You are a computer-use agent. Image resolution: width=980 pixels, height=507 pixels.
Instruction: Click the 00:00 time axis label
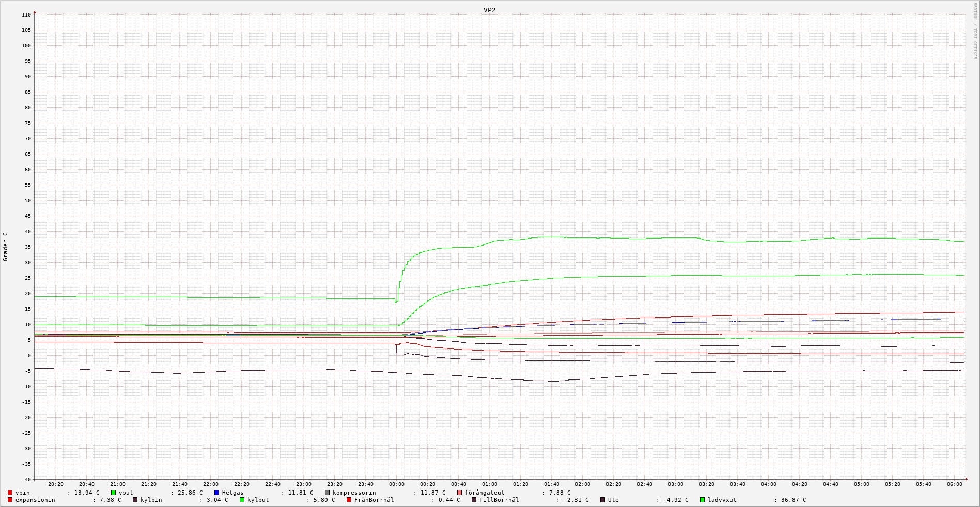[396, 484]
